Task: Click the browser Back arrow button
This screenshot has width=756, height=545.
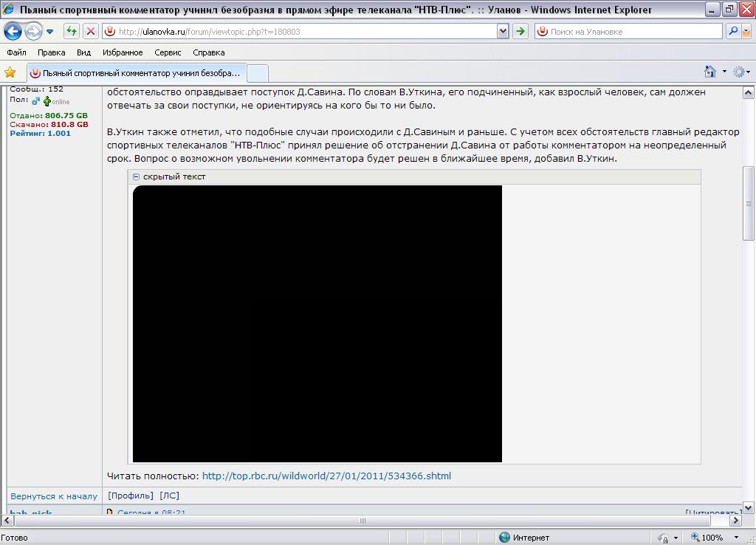Action: 13,31
